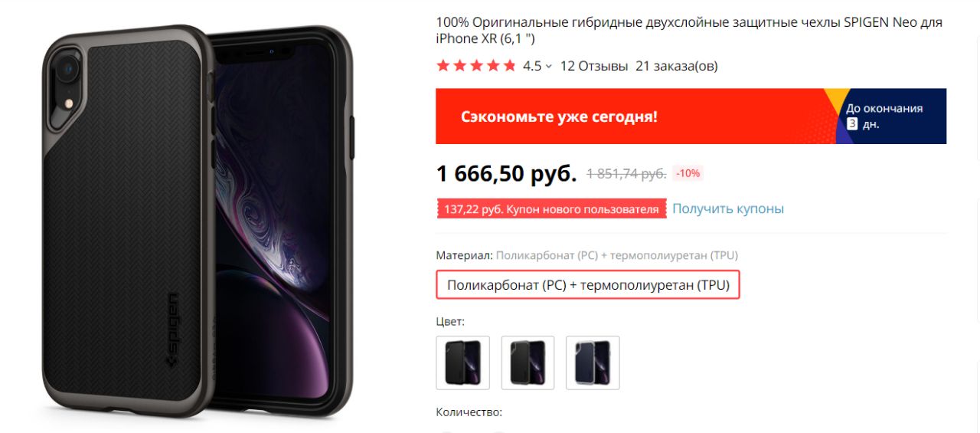Click the main Spigen case product image
980x433 pixels.
[199, 221]
